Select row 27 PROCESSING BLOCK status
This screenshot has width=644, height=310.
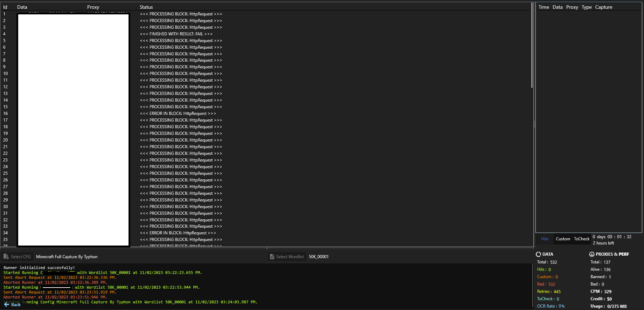[181, 187]
